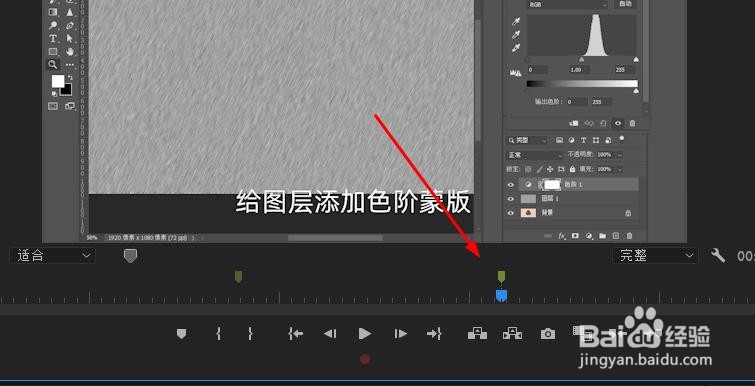Hide the 色阶 1 adjustment layer
The width and height of the screenshot is (755, 386).
(x=511, y=184)
